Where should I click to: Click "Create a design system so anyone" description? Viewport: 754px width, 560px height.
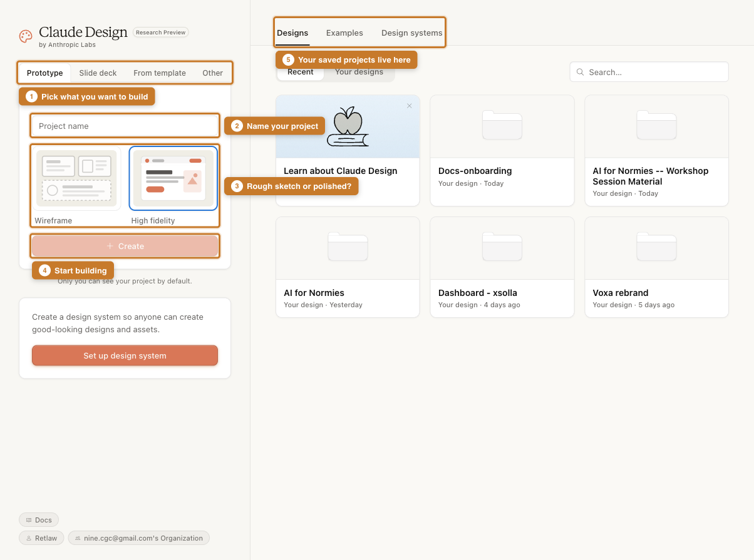coord(118,323)
